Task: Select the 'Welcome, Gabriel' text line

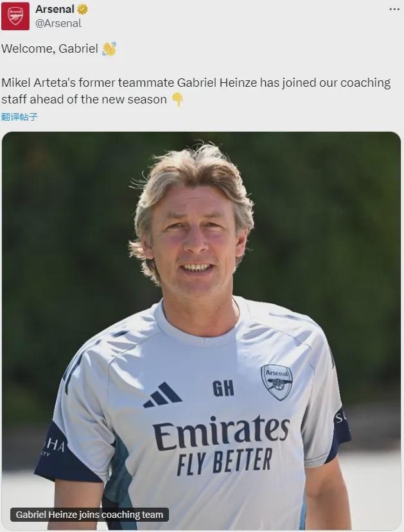Action: [x=49, y=49]
